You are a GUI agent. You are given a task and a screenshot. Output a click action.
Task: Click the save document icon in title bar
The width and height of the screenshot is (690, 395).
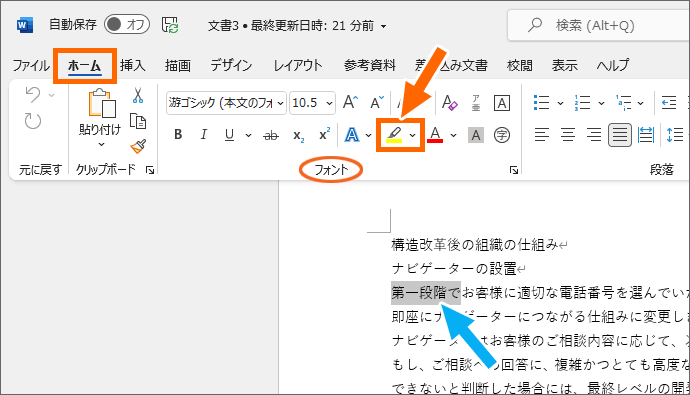pyautogui.click(x=169, y=25)
